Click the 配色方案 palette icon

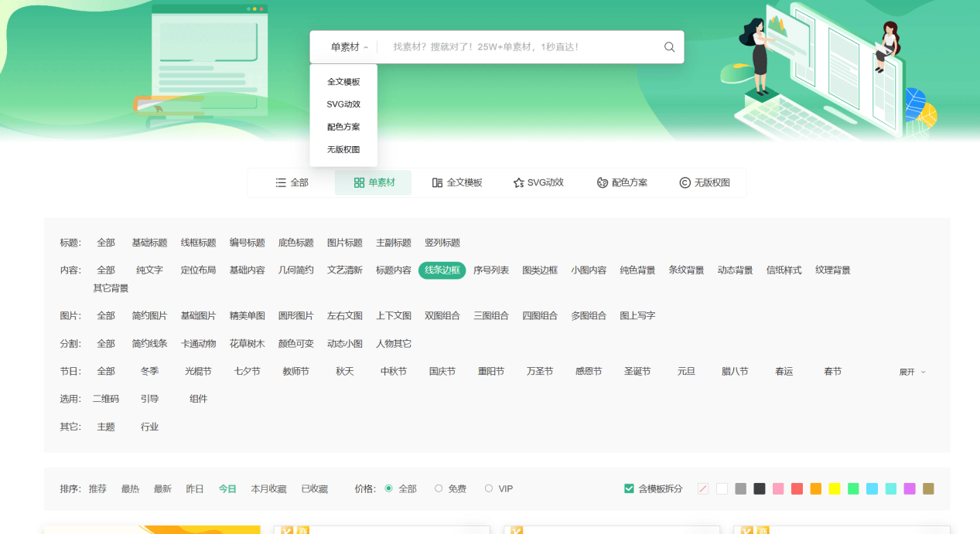click(x=603, y=183)
